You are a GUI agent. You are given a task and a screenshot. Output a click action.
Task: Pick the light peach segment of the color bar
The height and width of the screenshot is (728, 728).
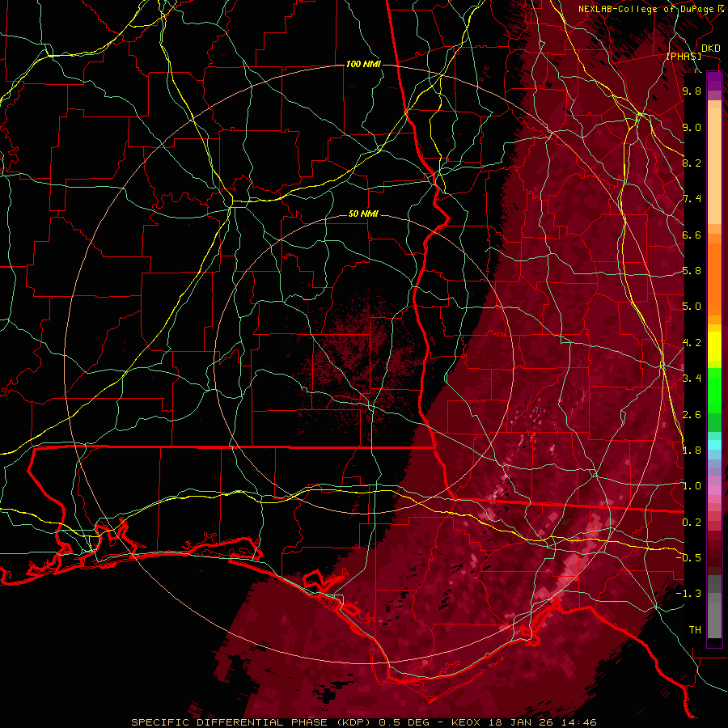coord(714,167)
